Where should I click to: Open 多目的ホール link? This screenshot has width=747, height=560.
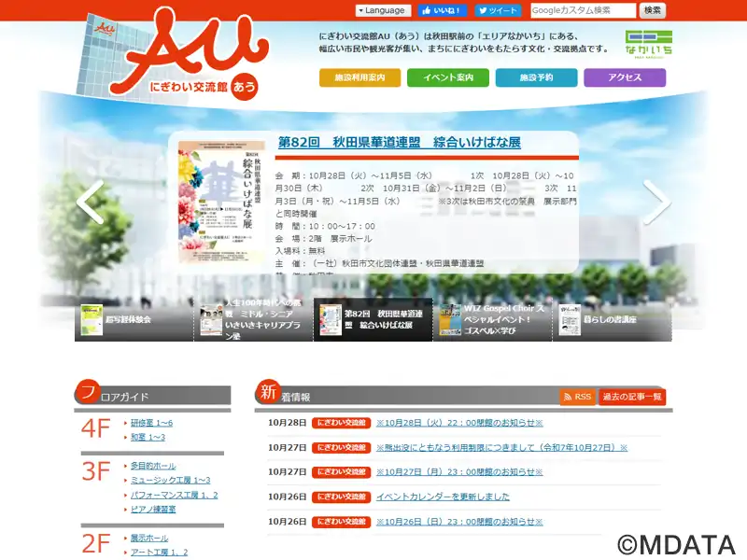(153, 466)
